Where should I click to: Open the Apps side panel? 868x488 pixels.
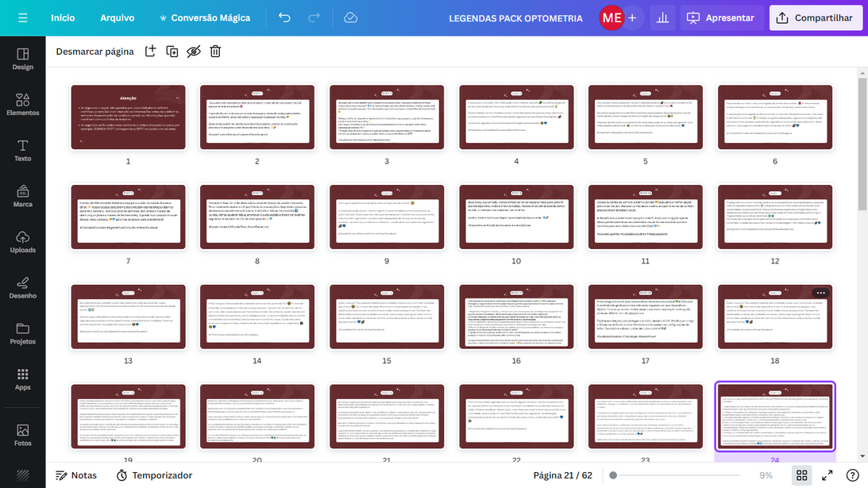pyautogui.click(x=23, y=379)
